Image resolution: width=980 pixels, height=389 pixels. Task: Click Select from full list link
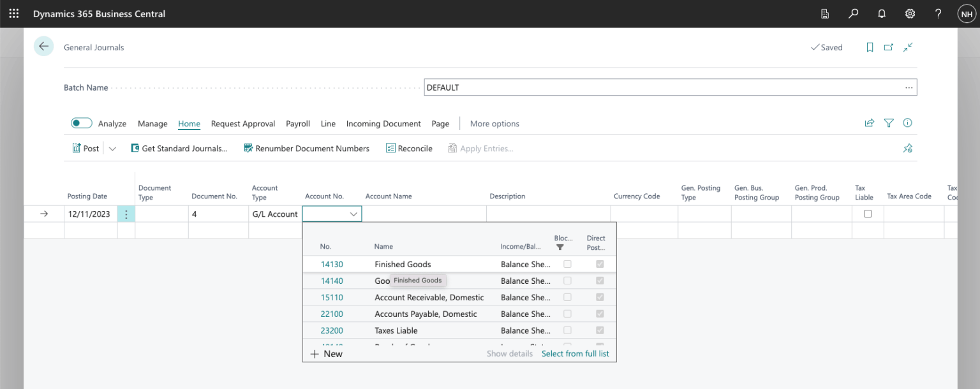click(575, 353)
